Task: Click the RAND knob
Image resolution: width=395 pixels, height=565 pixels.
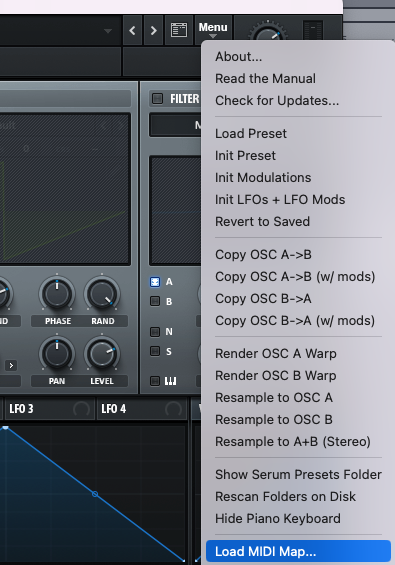Action: click(102, 294)
